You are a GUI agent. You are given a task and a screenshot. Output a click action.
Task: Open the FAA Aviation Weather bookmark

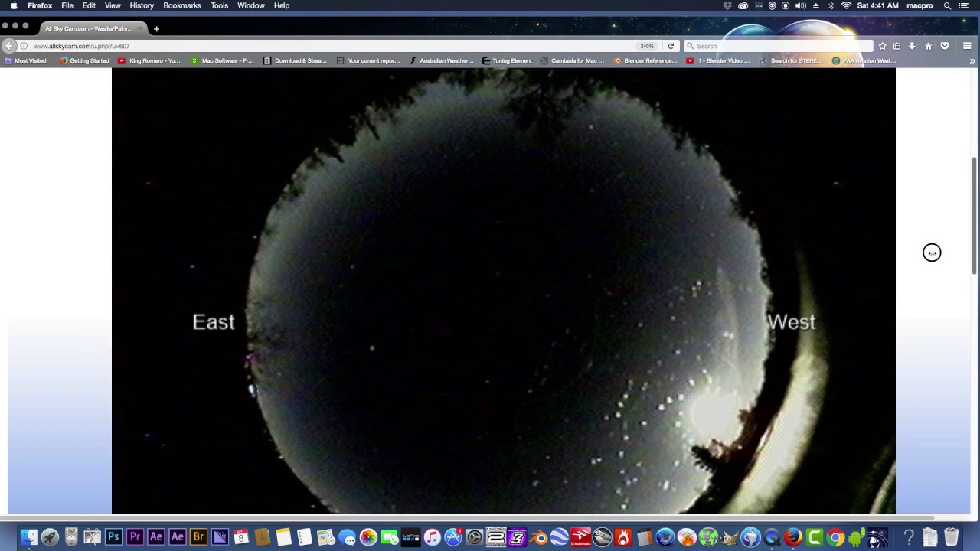tap(864, 60)
